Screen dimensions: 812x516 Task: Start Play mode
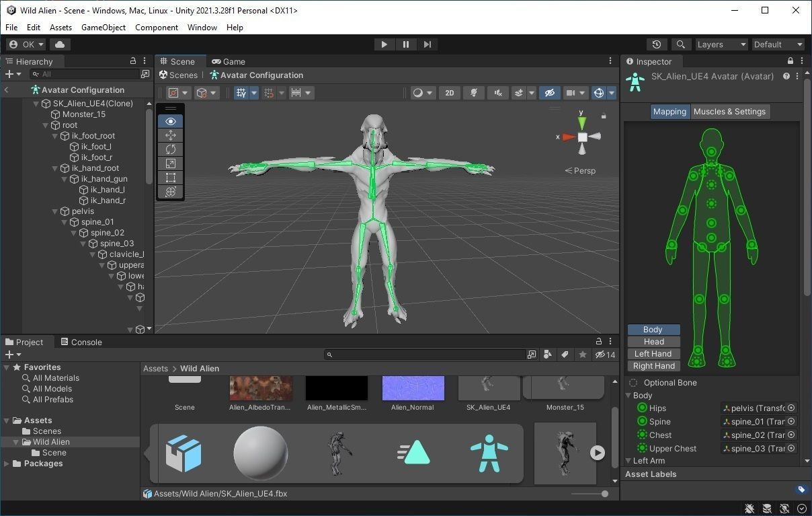384,44
